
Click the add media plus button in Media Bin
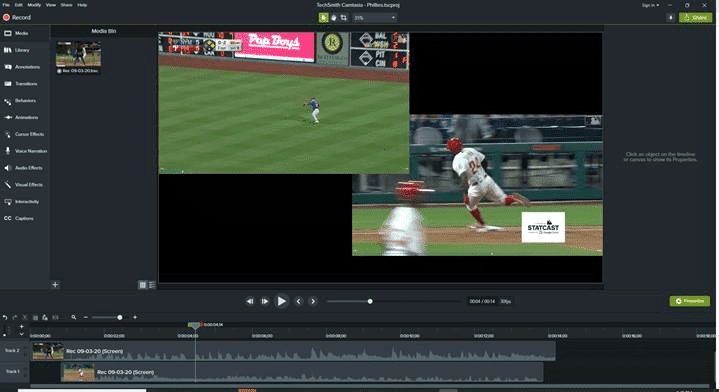55,285
